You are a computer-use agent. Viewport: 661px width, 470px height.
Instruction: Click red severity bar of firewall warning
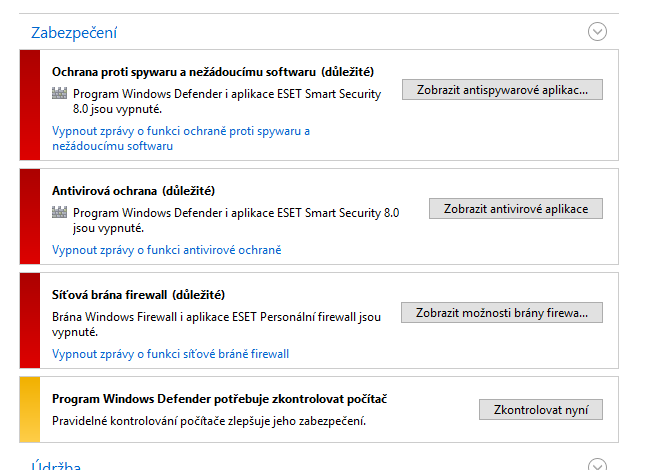(x=29, y=320)
